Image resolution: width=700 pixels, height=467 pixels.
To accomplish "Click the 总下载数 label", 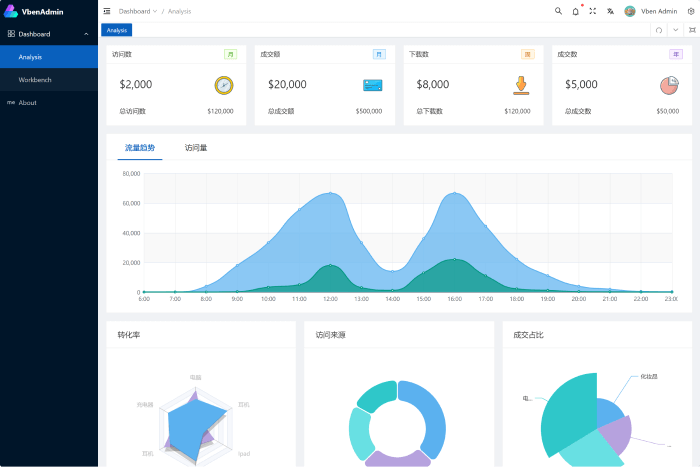I will coord(429,111).
